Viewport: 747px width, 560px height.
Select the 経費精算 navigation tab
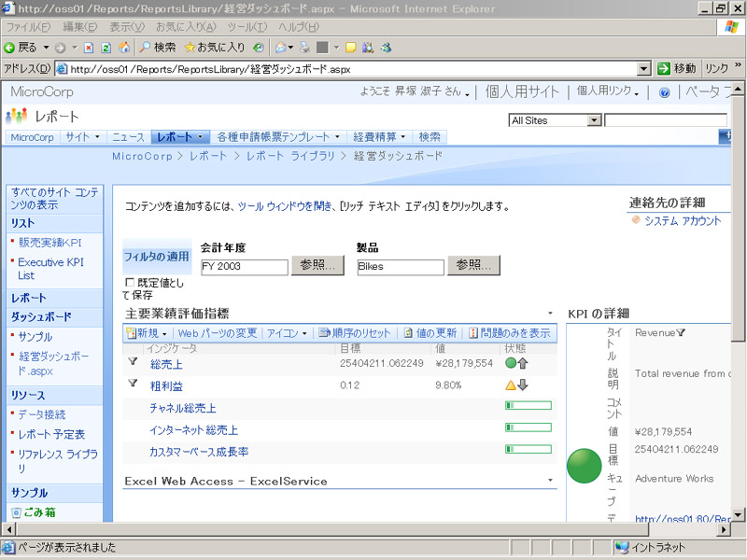[379, 137]
